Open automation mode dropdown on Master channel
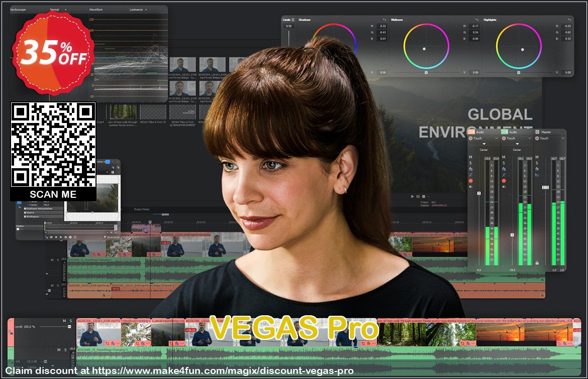The height and width of the screenshot is (379, 588). [562, 139]
